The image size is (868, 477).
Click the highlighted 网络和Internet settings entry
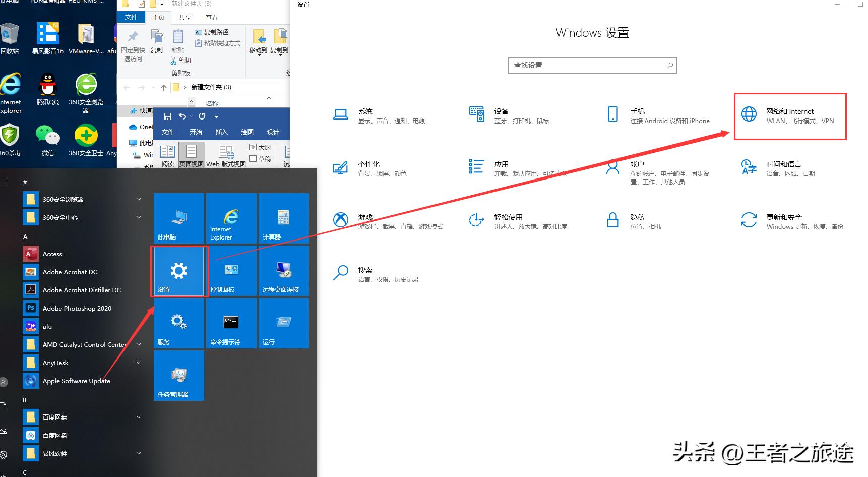click(789, 116)
